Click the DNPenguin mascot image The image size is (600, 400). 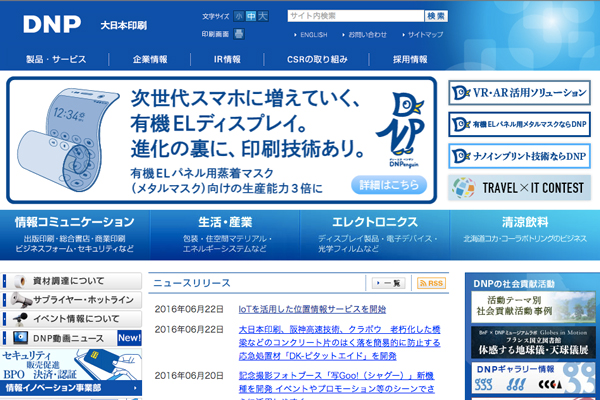point(403,129)
